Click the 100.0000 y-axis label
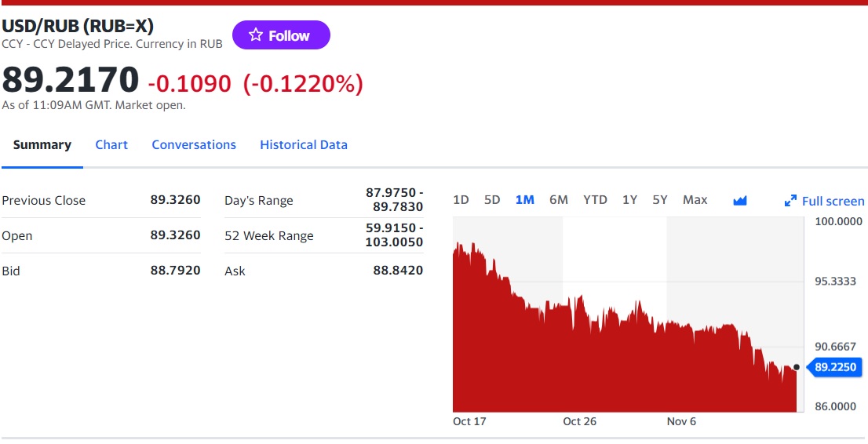The image size is (868, 444). click(838, 221)
